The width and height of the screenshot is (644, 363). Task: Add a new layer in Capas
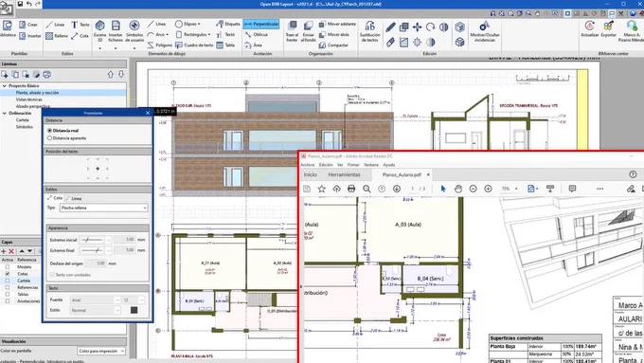4,251
